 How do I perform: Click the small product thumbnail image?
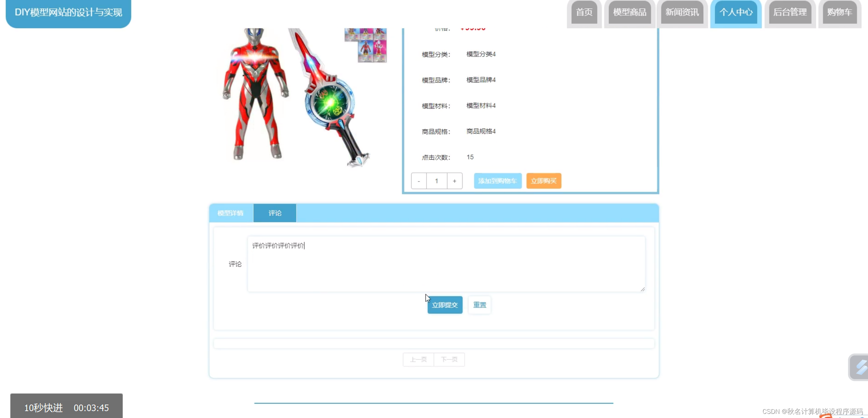[x=365, y=45]
